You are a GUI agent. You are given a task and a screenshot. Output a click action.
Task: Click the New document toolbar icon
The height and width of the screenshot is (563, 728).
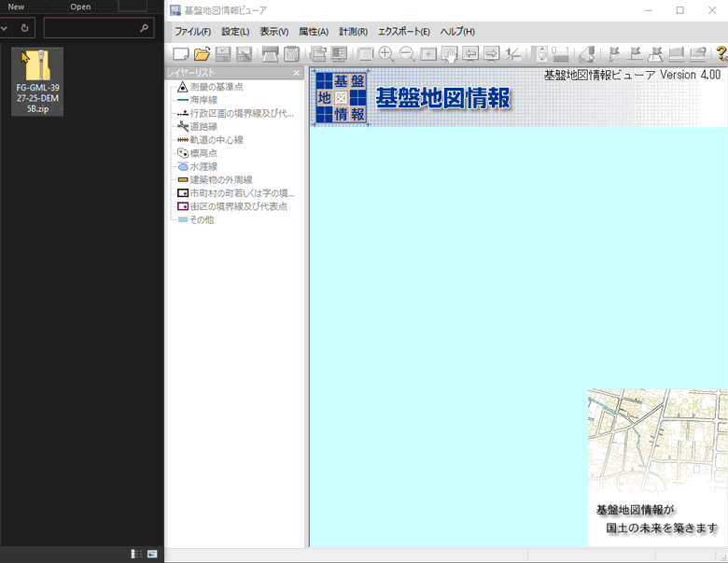(181, 54)
